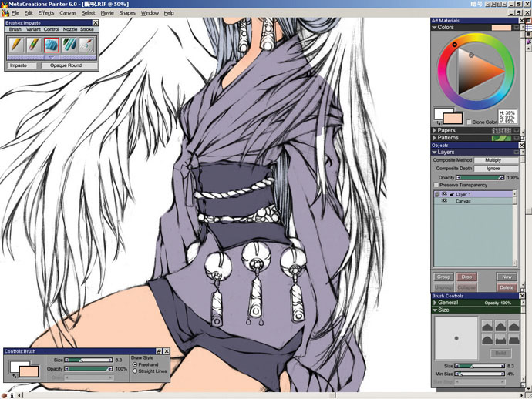This screenshot has height=399, width=532.
Task: Pick a color in the saturation triangle
Action: [x=475, y=71]
